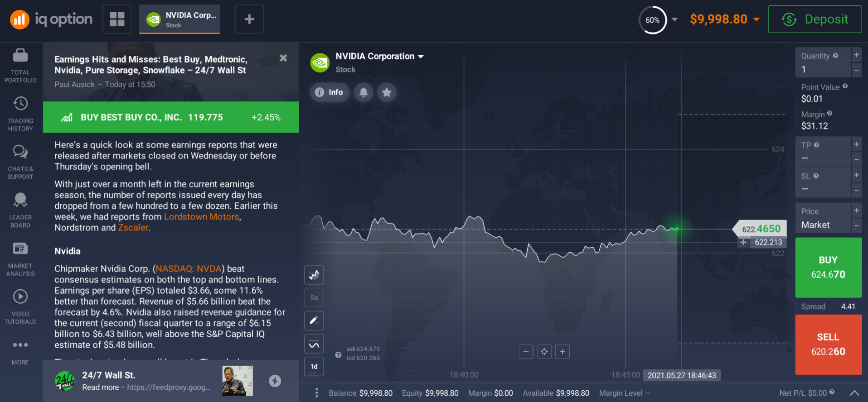Click the Point Value help icon

point(845,86)
